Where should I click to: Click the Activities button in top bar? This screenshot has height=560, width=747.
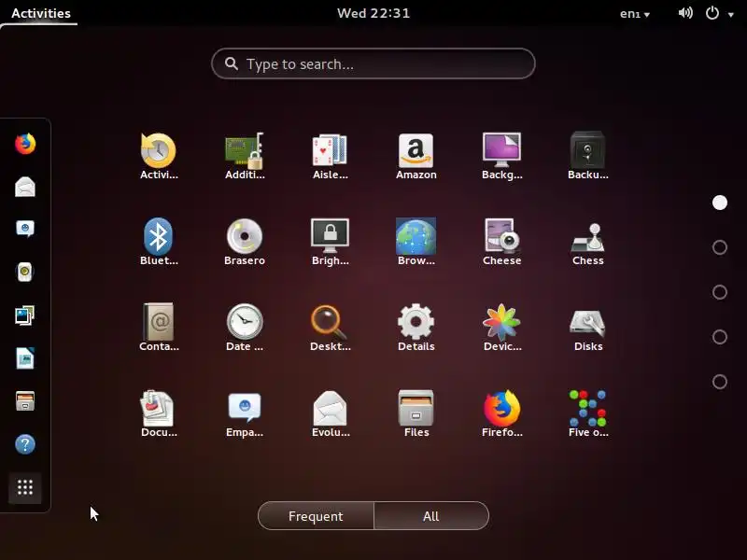click(x=41, y=13)
